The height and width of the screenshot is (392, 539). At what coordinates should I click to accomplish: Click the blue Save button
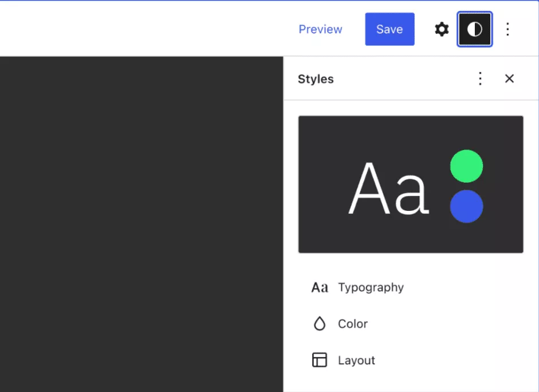point(390,29)
